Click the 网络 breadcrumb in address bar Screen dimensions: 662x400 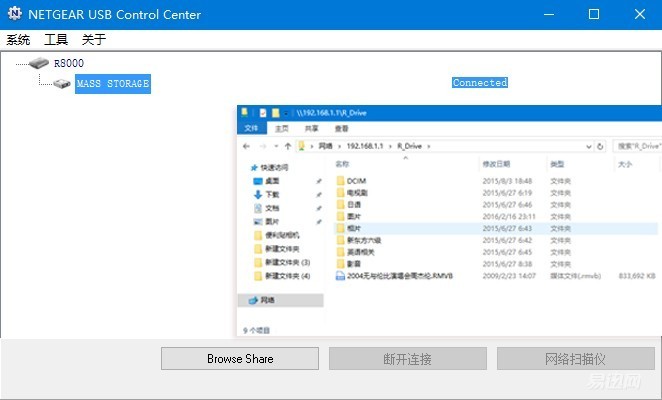tap(325, 146)
